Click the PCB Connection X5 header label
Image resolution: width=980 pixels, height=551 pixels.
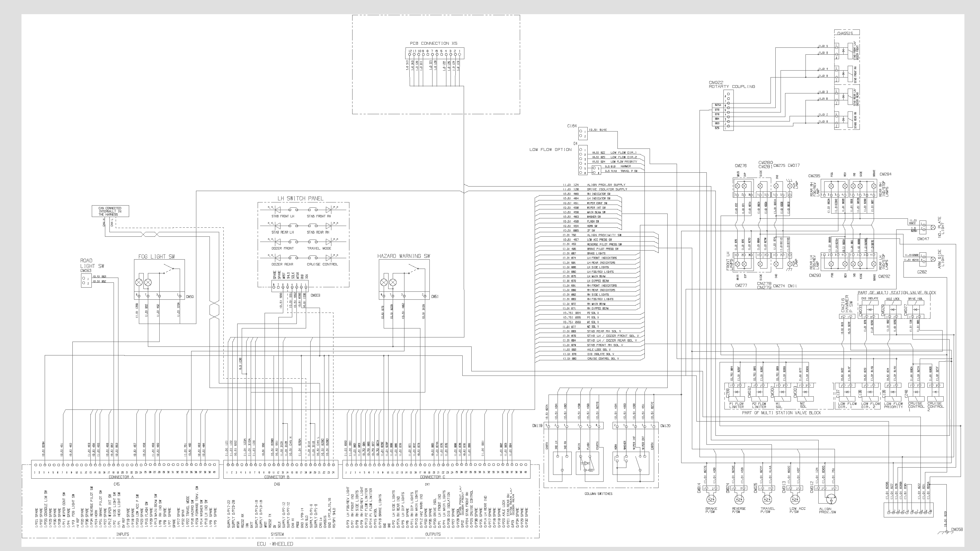433,43
